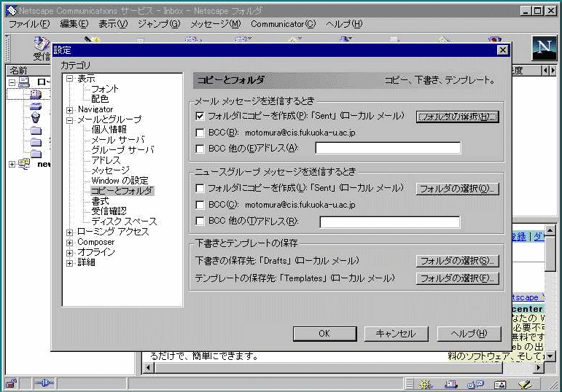Open the 編集(E) menu
The height and width of the screenshot is (392, 562).
coord(74,24)
